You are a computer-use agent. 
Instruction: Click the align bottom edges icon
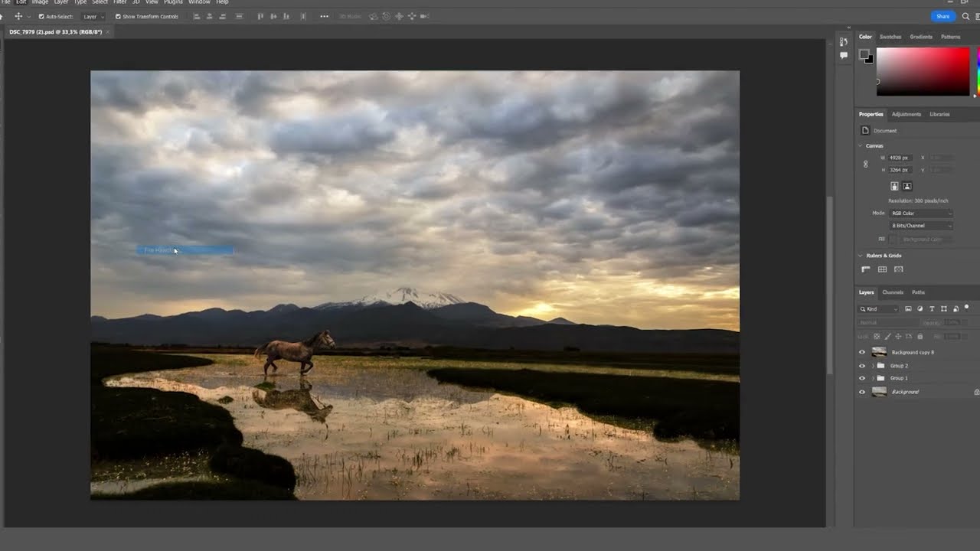[x=287, y=16]
